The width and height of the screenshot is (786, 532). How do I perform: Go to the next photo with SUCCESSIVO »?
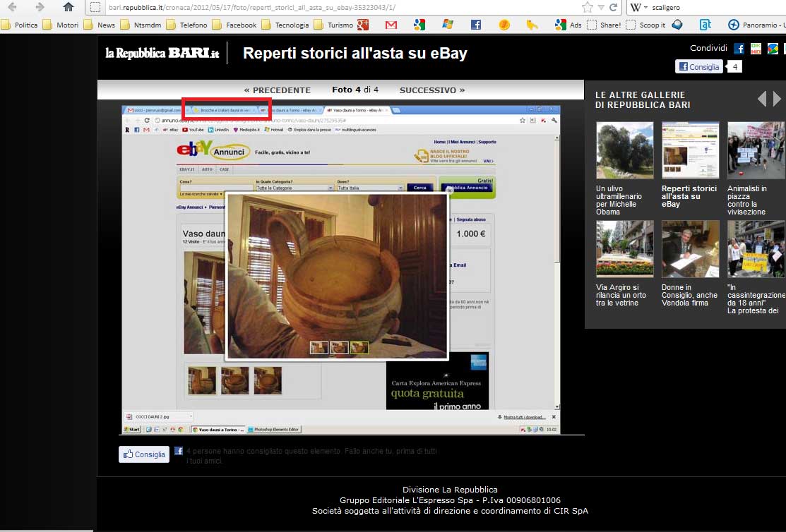click(432, 90)
